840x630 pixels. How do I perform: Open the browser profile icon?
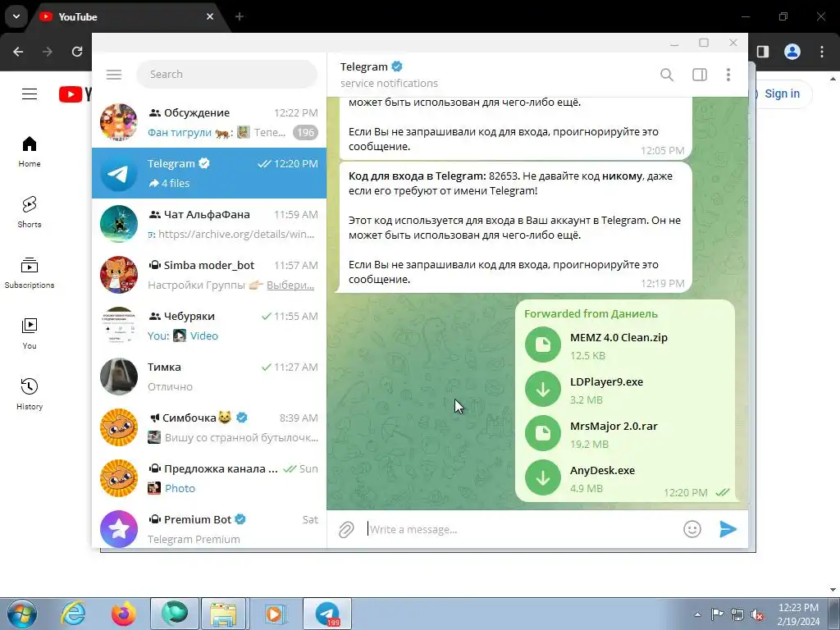coord(792,52)
